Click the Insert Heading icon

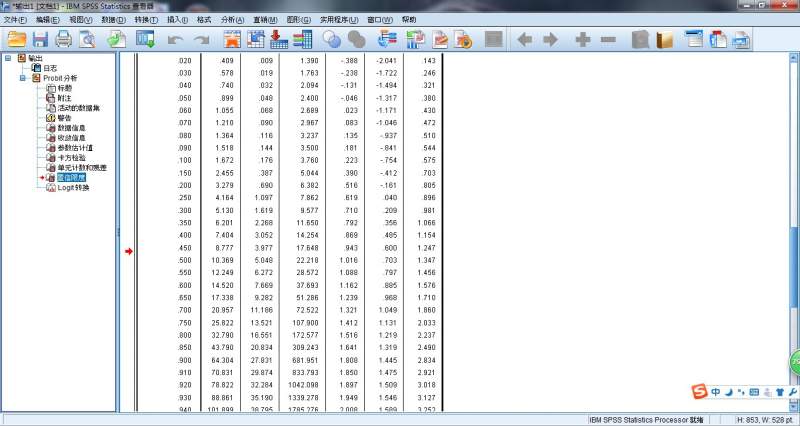(694, 39)
